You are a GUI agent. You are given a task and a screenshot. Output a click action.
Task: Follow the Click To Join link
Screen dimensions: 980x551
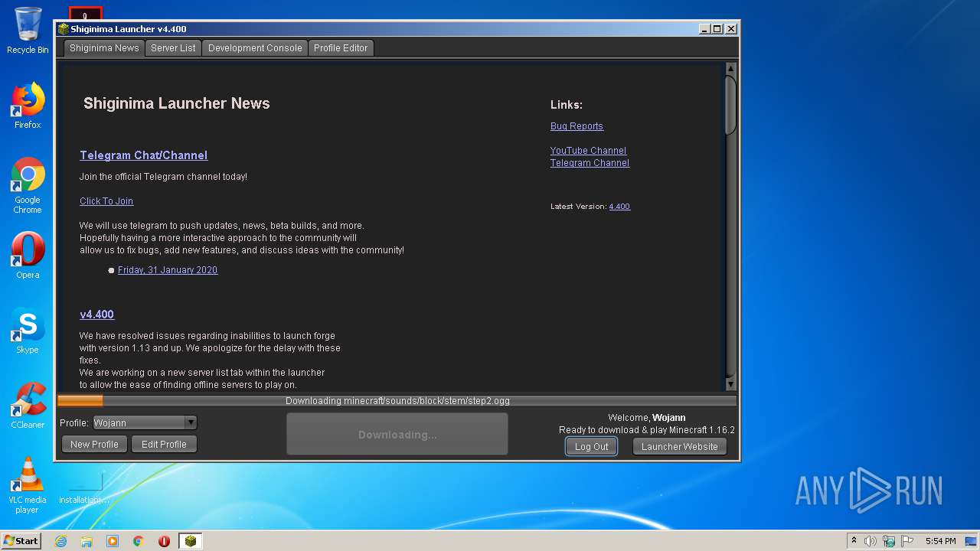pos(106,201)
